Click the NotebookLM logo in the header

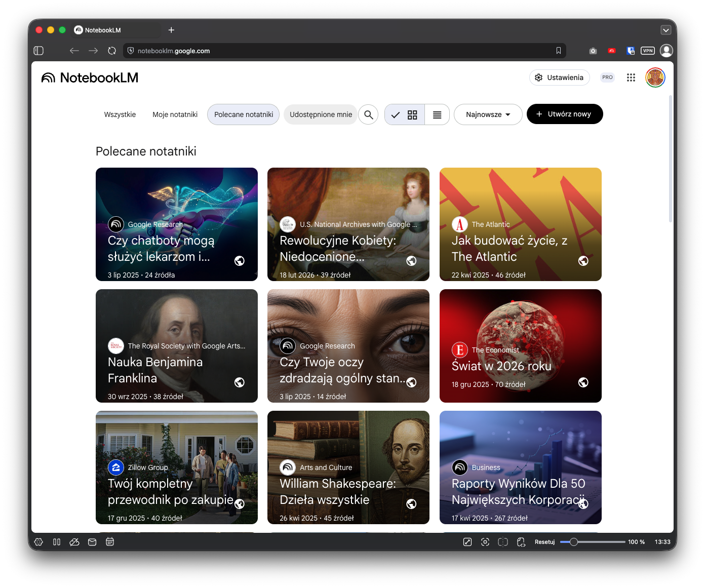[x=90, y=77]
